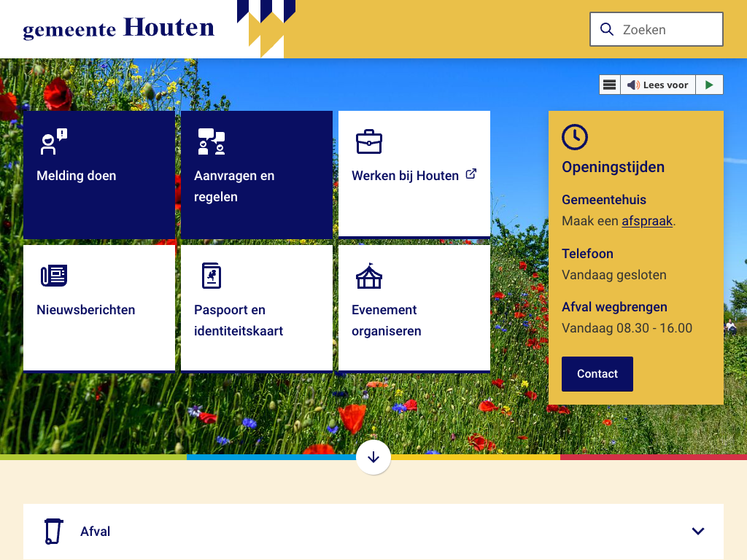This screenshot has height=560, width=747.
Task: Click the Lees voor speaker button
Action: pos(658,85)
